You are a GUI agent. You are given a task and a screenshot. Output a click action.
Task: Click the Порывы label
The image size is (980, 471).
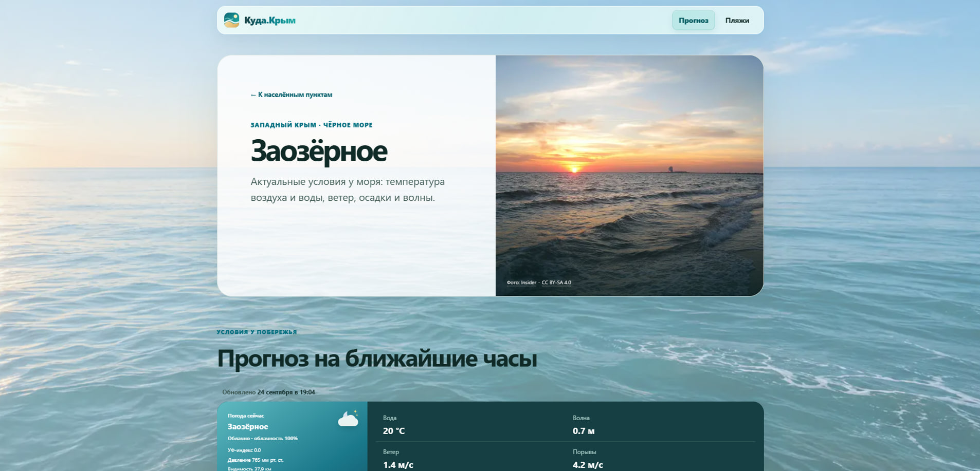pyautogui.click(x=584, y=452)
